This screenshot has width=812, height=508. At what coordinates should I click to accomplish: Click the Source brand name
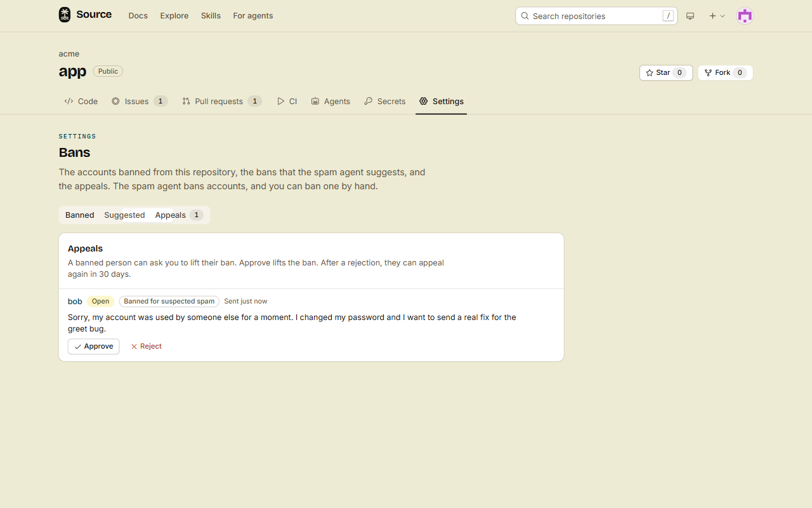point(94,15)
